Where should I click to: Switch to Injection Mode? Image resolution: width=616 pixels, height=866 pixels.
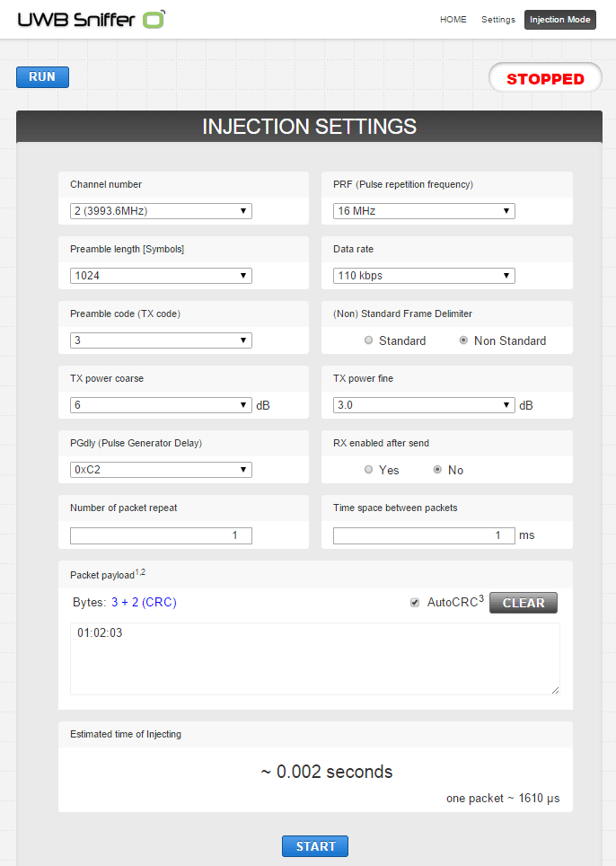click(x=559, y=19)
